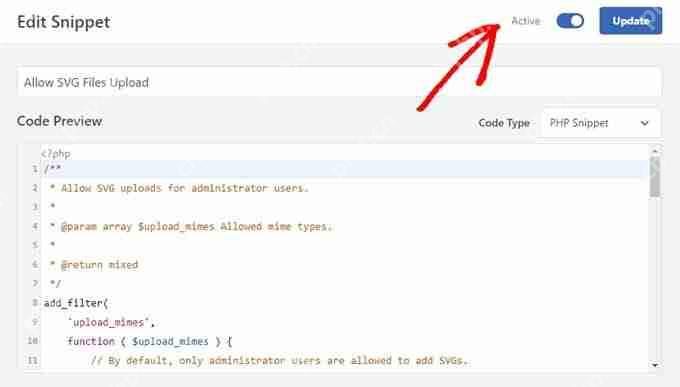Click the function ( $upload_mimes ) line
The width and height of the screenshot is (680, 387).
(150, 341)
